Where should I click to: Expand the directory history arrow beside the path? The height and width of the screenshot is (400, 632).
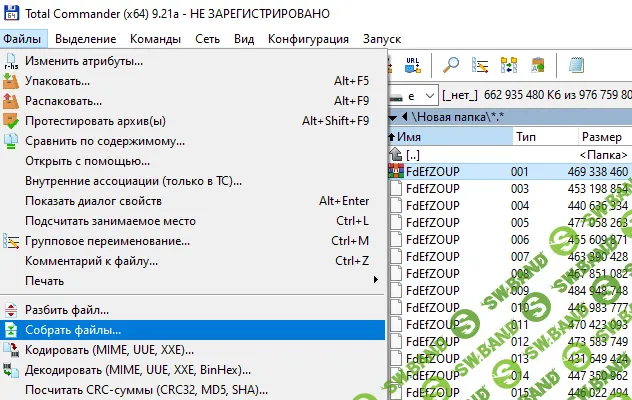point(392,117)
